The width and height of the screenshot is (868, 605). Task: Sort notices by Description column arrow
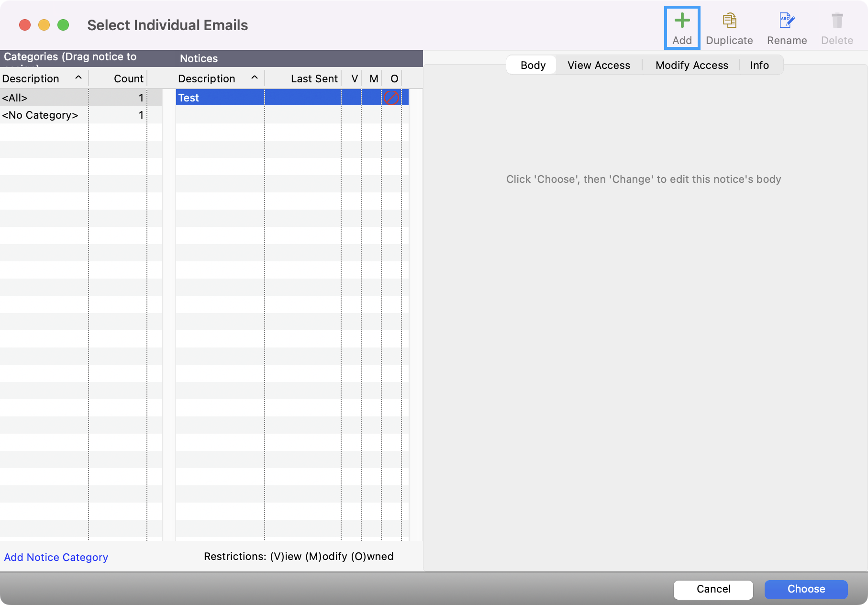click(255, 78)
